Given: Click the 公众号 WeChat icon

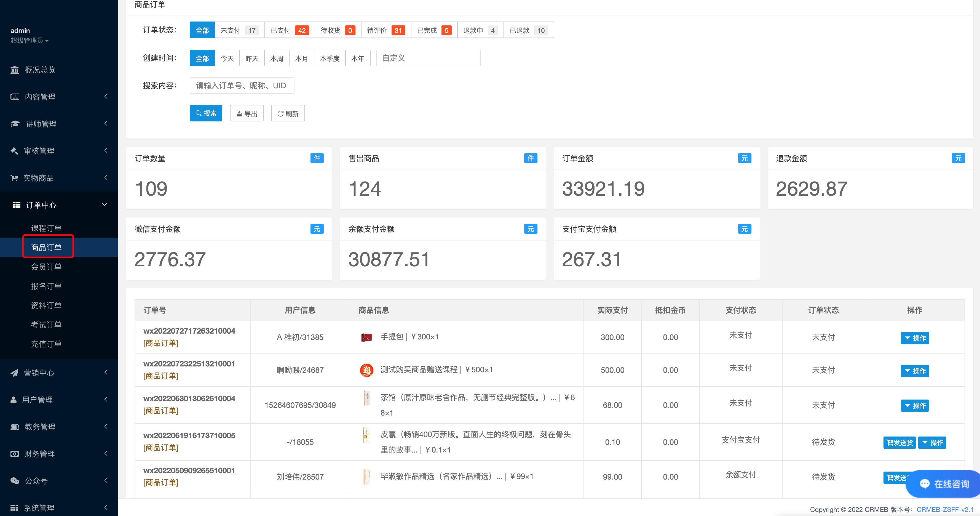Looking at the screenshot, I should (14, 481).
